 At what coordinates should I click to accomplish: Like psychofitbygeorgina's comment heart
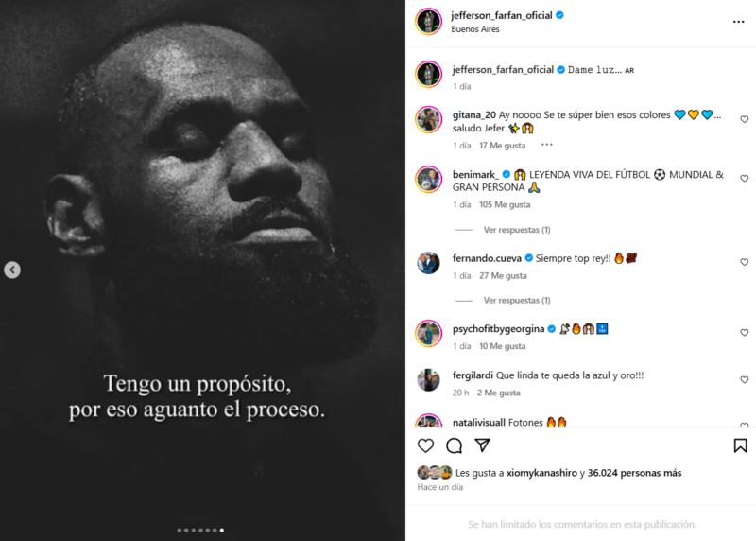[744, 333]
